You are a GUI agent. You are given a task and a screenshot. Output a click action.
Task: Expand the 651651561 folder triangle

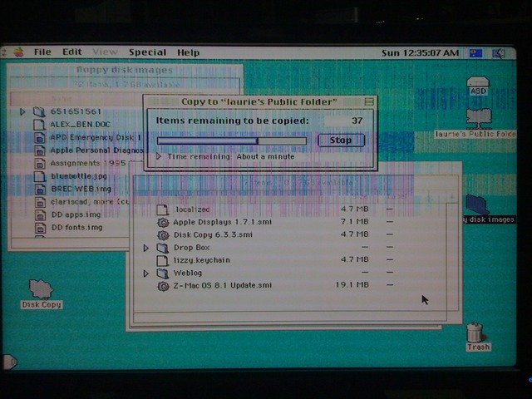point(22,111)
